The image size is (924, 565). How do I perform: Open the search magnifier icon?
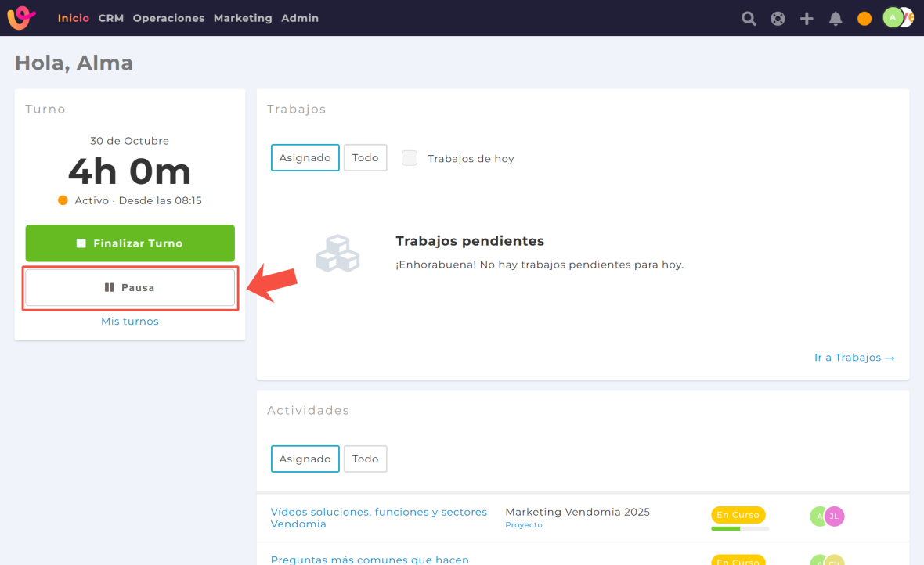749,19
